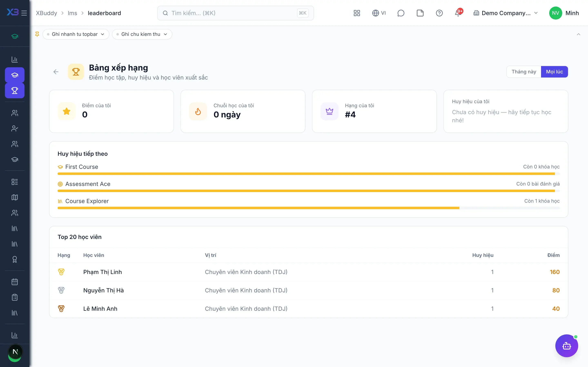Click the trophy leaderboard icon in sidebar

pyautogui.click(x=14, y=91)
